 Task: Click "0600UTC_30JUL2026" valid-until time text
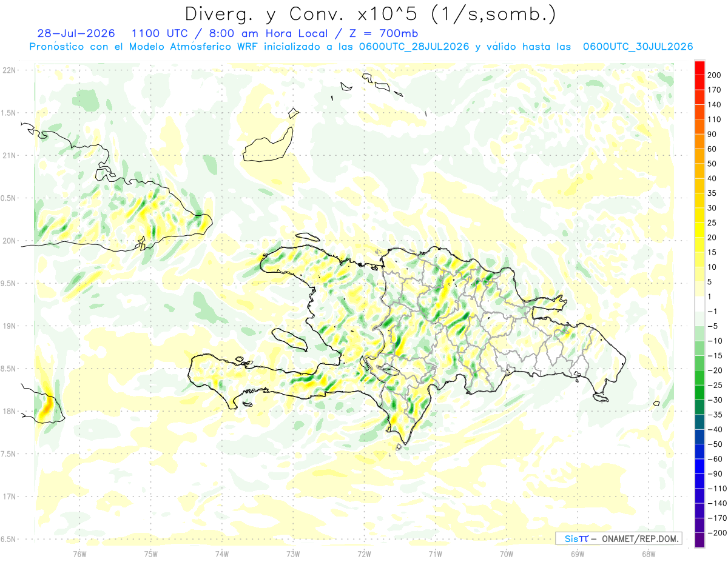pos(638,47)
